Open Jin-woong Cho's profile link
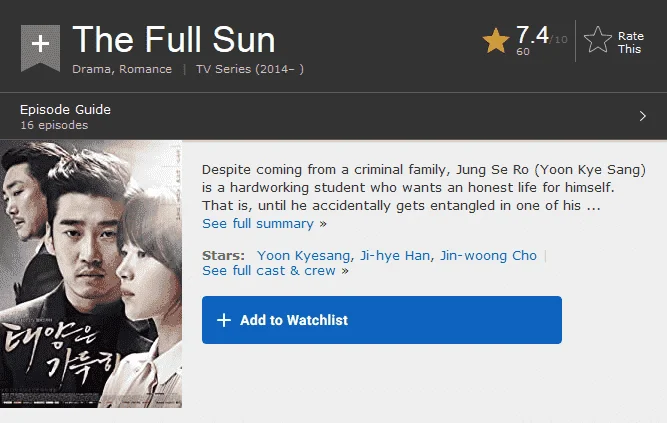Screen dimensions: 667x423 pyautogui.click(x=488, y=255)
